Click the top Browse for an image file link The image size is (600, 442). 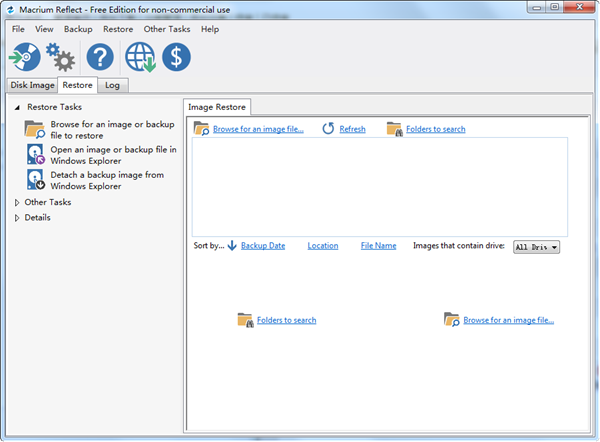coord(258,129)
